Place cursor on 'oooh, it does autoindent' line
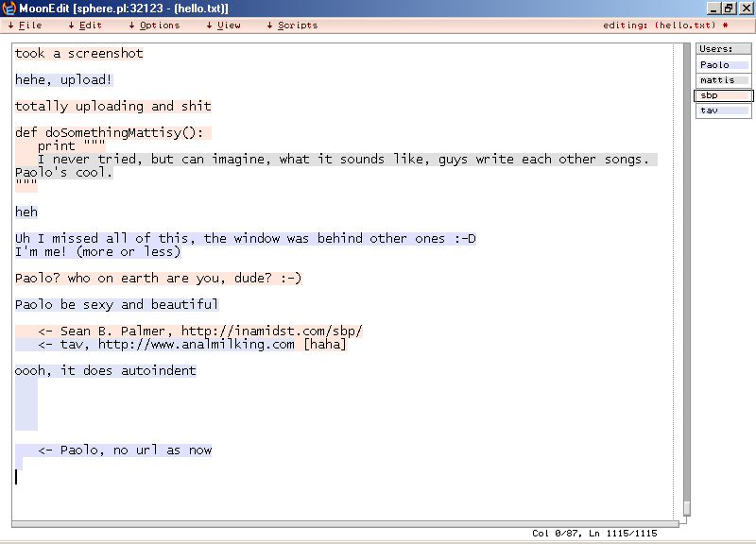 point(106,371)
